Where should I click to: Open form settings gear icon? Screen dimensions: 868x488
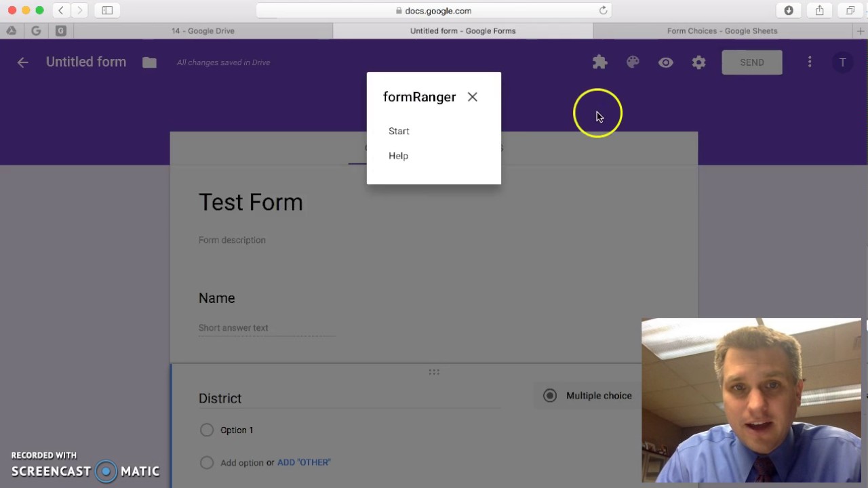click(698, 62)
